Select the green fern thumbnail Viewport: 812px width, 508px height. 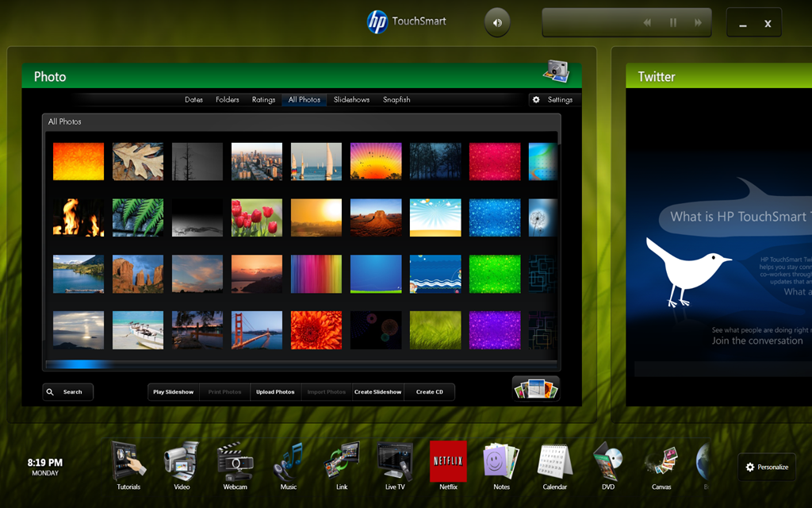tap(138, 217)
